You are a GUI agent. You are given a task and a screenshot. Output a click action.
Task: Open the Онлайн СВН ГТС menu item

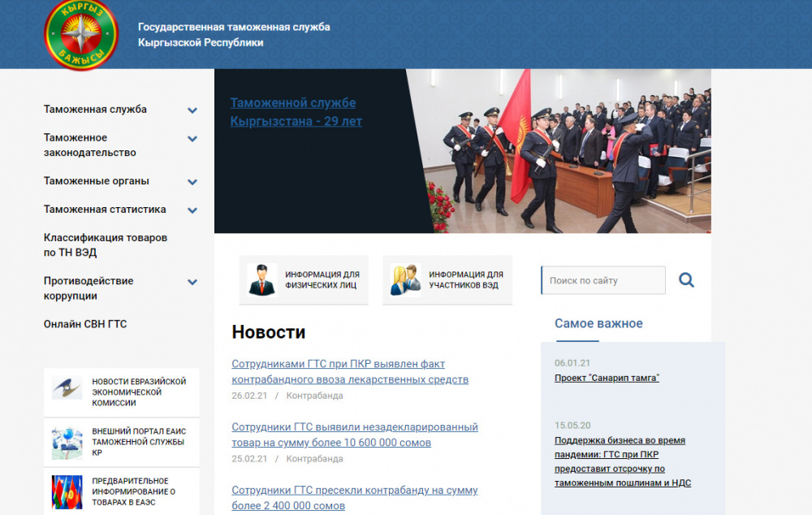point(85,324)
